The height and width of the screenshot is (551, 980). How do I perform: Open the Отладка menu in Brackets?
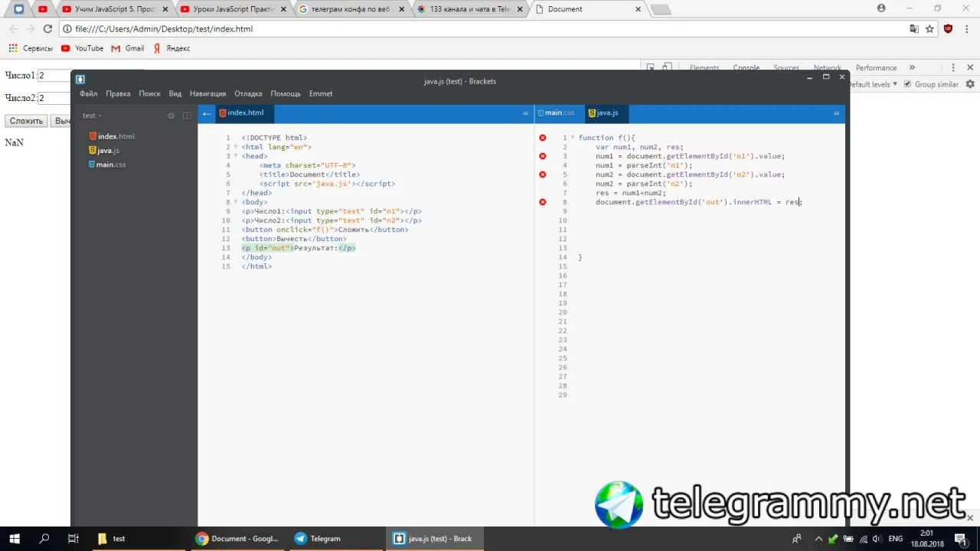[248, 93]
